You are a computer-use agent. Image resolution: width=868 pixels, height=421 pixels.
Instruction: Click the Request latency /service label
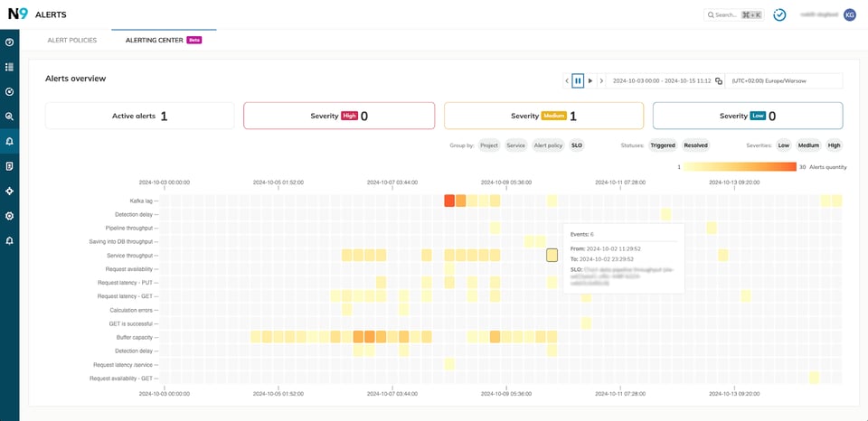(x=124, y=365)
